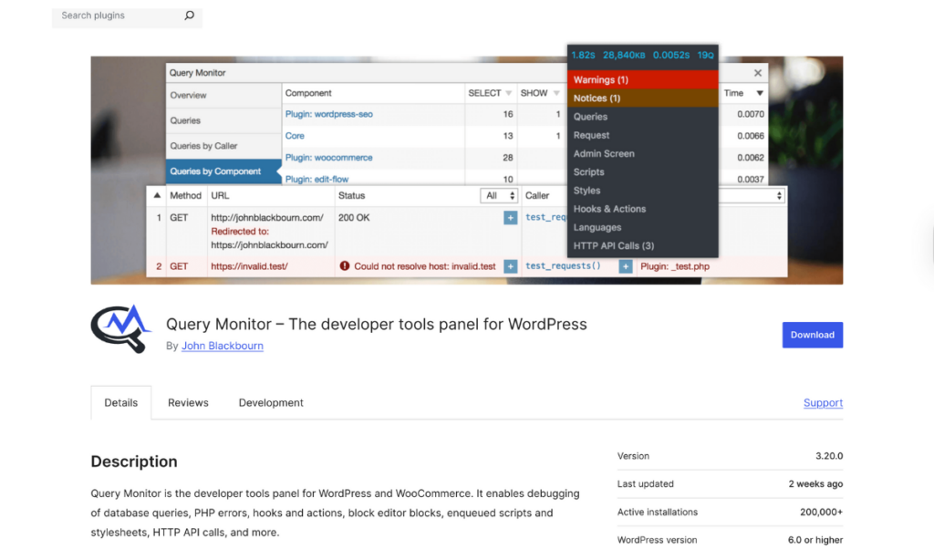The width and height of the screenshot is (934, 560).
Task: Click the plus icon next to test_requests()
Action: tap(627, 266)
